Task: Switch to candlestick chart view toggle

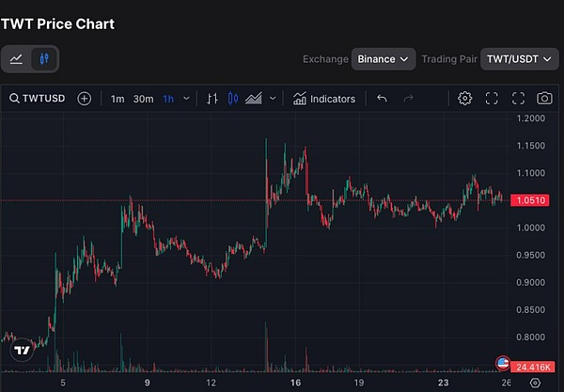Action: [43, 59]
